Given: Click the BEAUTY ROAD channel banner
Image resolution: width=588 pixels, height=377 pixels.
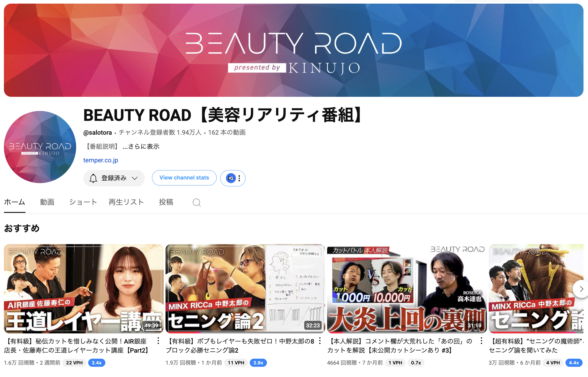Looking at the screenshot, I should point(294,50).
